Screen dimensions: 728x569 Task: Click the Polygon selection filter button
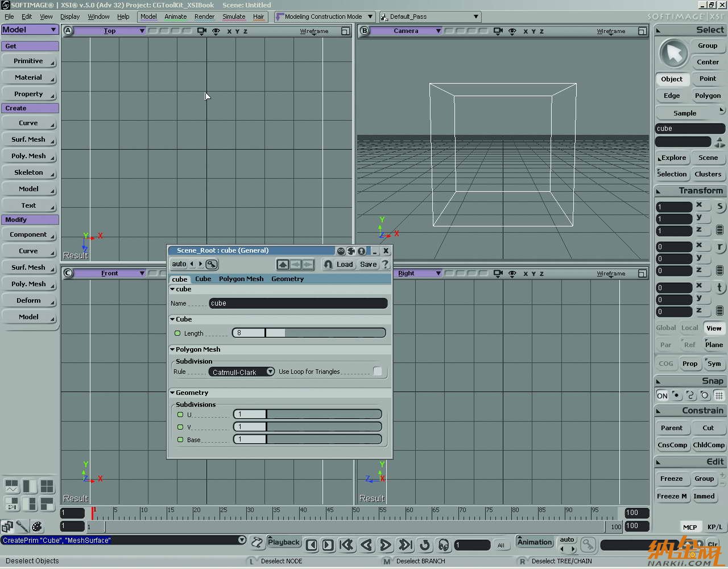pos(708,96)
